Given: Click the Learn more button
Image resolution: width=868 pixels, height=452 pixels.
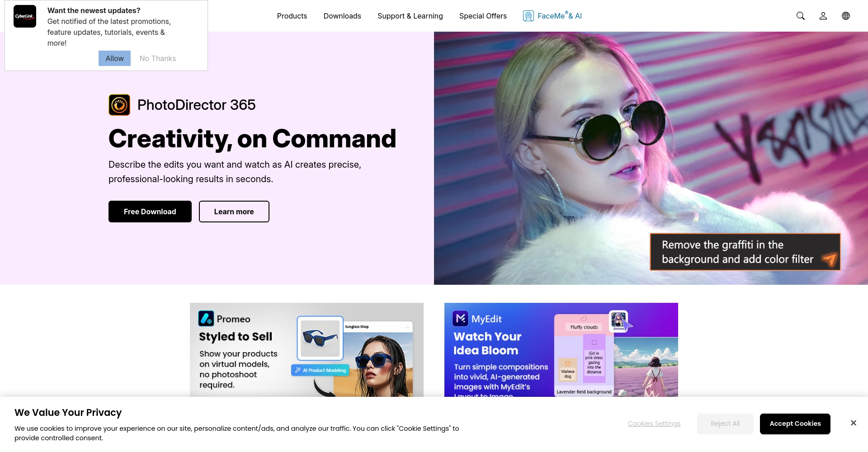Looking at the screenshot, I should click(x=234, y=212).
